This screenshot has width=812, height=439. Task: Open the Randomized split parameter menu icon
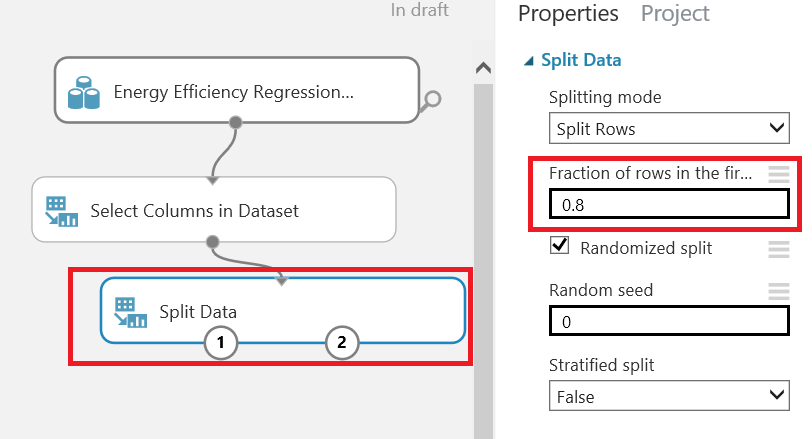click(778, 248)
